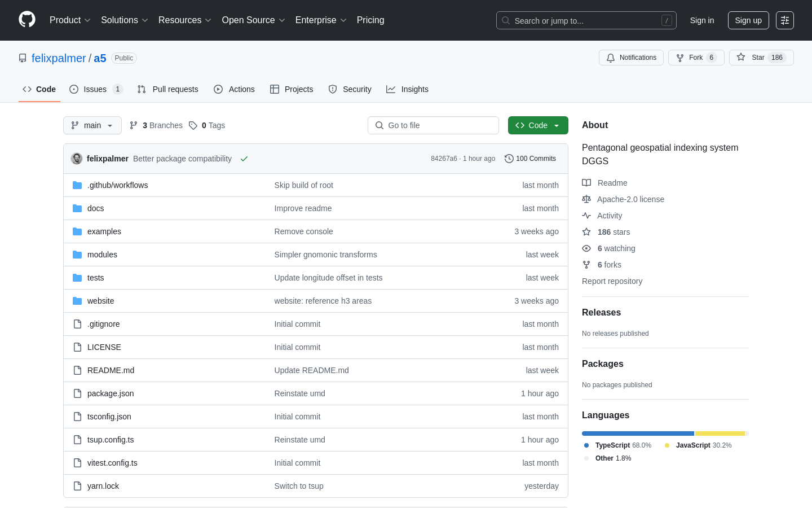Expand the Solutions menu
Image resolution: width=812 pixels, height=508 pixels.
125,20
